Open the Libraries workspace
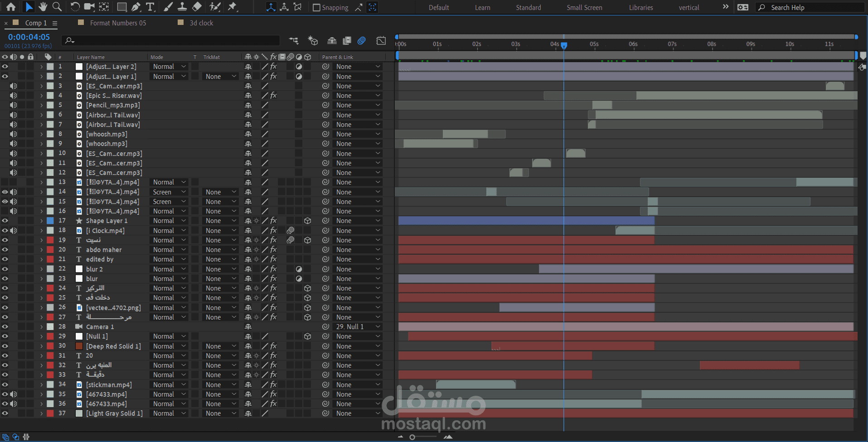 [641, 8]
